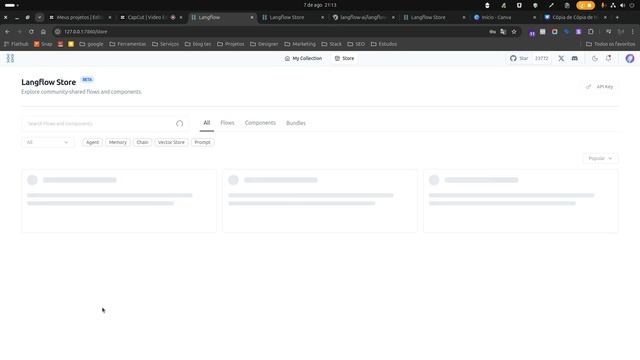The image size is (640, 360).
Task: Open the extensions puzzle icon
Action: (x=591, y=31)
